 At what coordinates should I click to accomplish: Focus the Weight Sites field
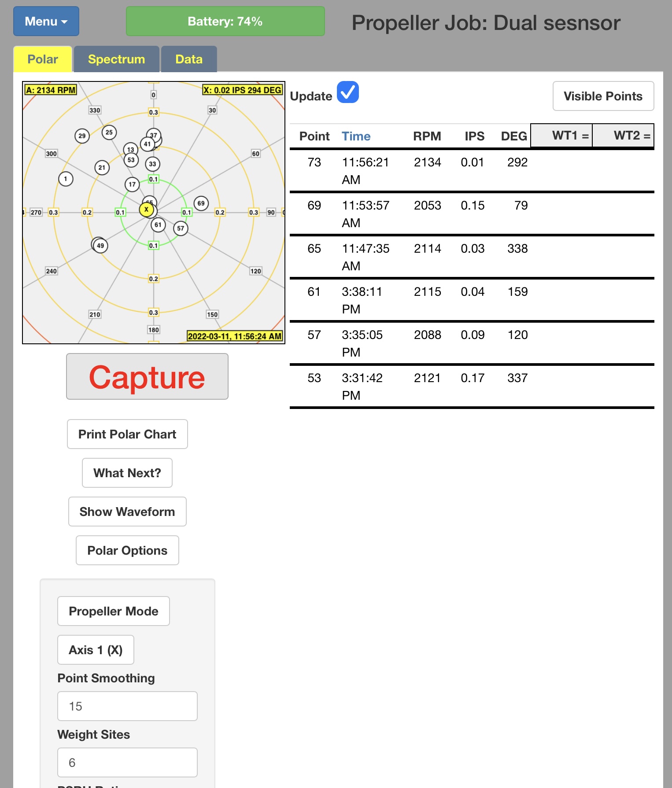[127, 762]
